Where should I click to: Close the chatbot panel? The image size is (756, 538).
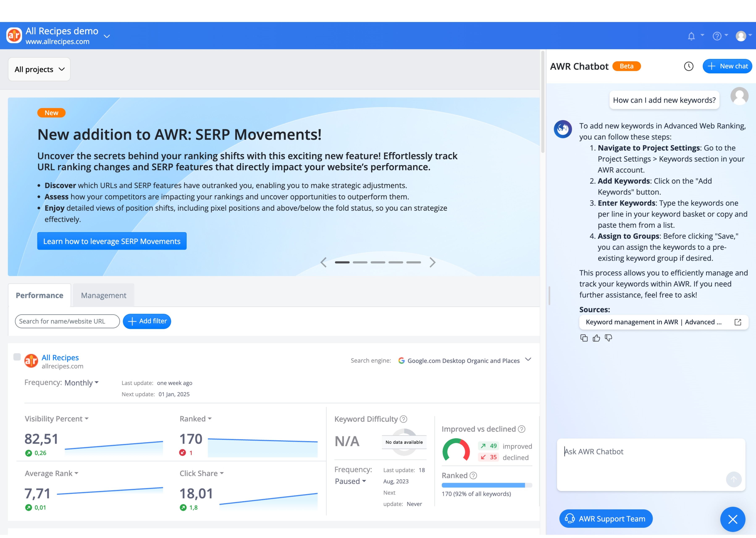[733, 519]
